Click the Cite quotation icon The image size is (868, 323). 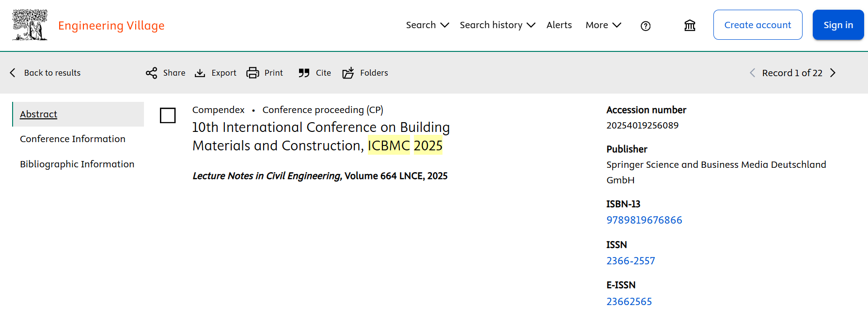click(x=304, y=73)
